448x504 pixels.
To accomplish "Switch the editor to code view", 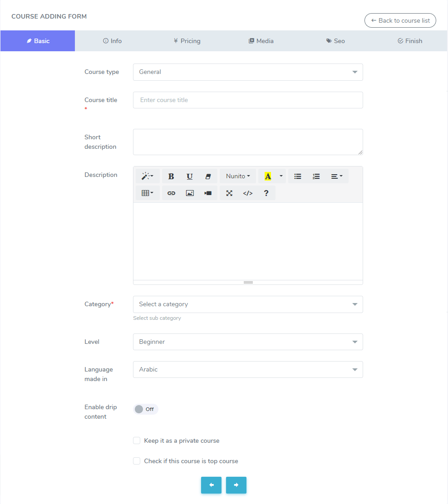I will tap(247, 193).
